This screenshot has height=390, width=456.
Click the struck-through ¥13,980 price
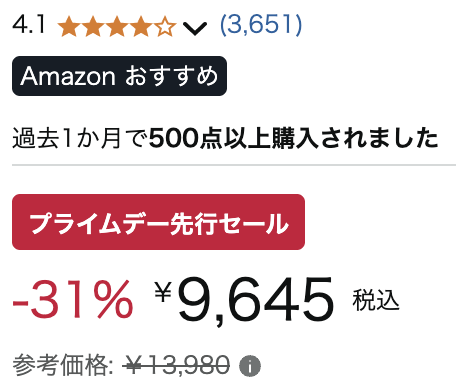(x=176, y=365)
